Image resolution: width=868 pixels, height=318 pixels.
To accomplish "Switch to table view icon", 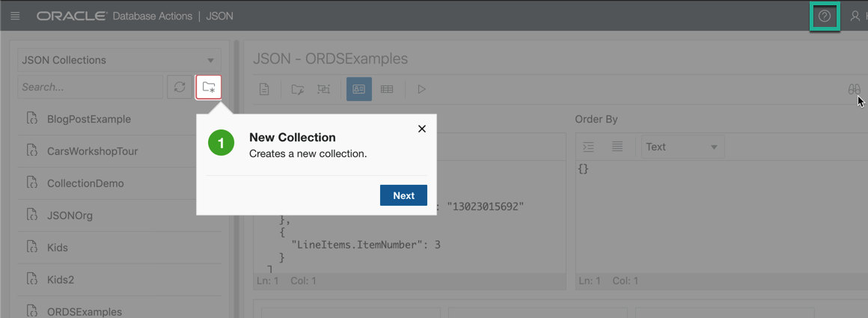I will tap(387, 88).
